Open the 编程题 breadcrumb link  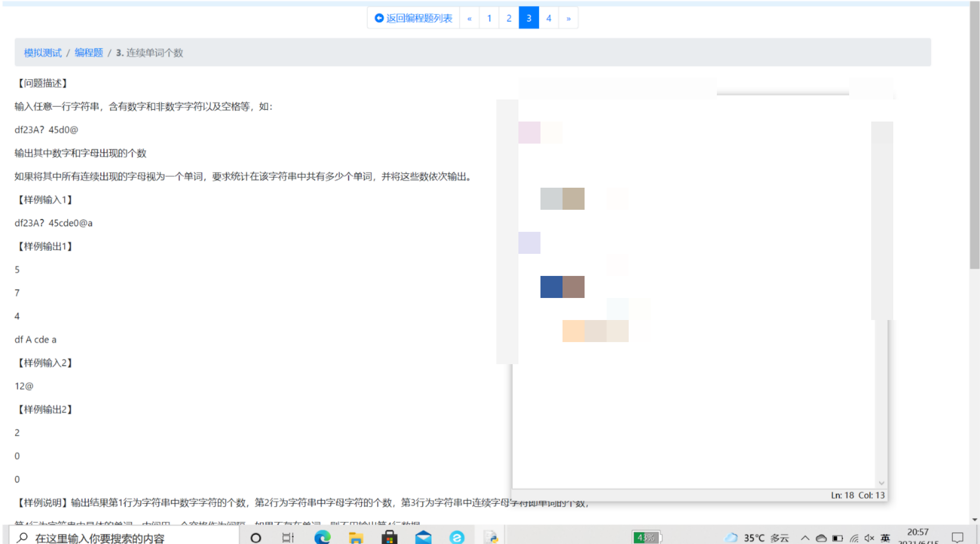click(x=89, y=52)
